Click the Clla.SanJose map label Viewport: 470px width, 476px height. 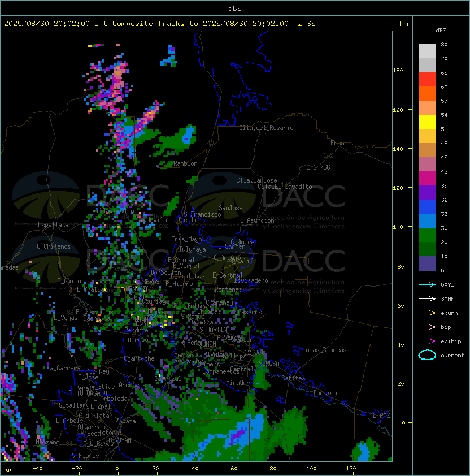pyautogui.click(x=256, y=180)
